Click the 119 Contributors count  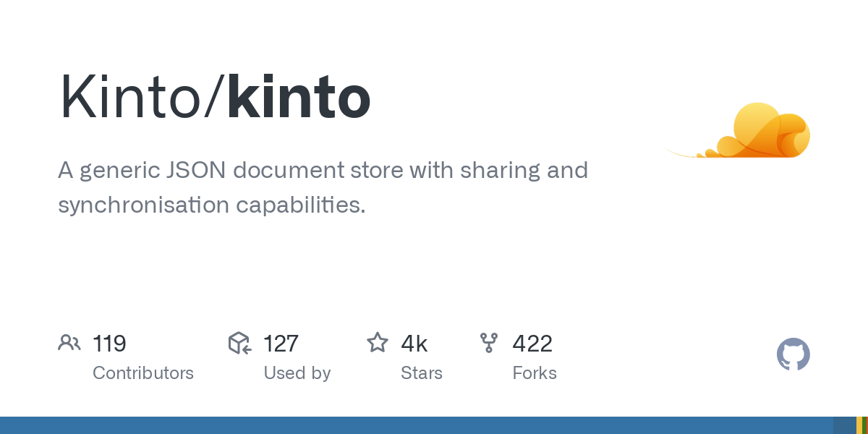pos(109,344)
